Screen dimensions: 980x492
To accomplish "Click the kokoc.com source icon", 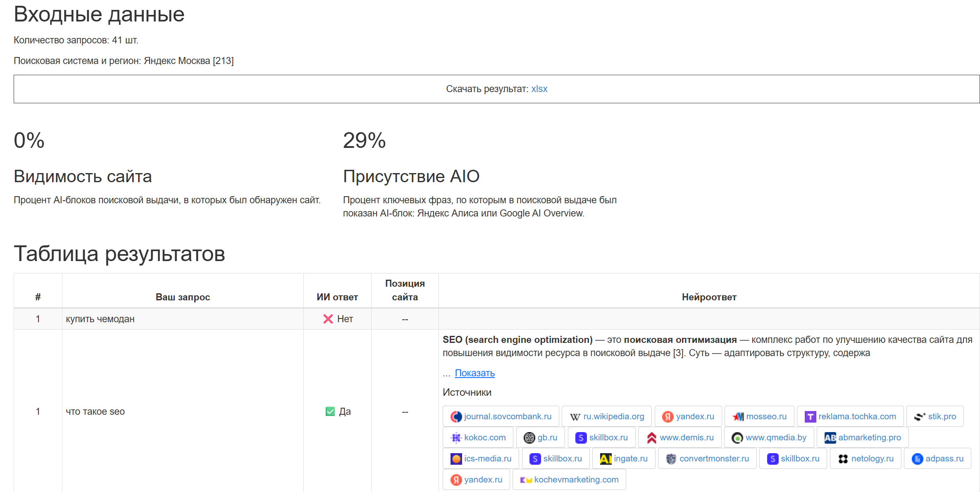I will [456, 437].
